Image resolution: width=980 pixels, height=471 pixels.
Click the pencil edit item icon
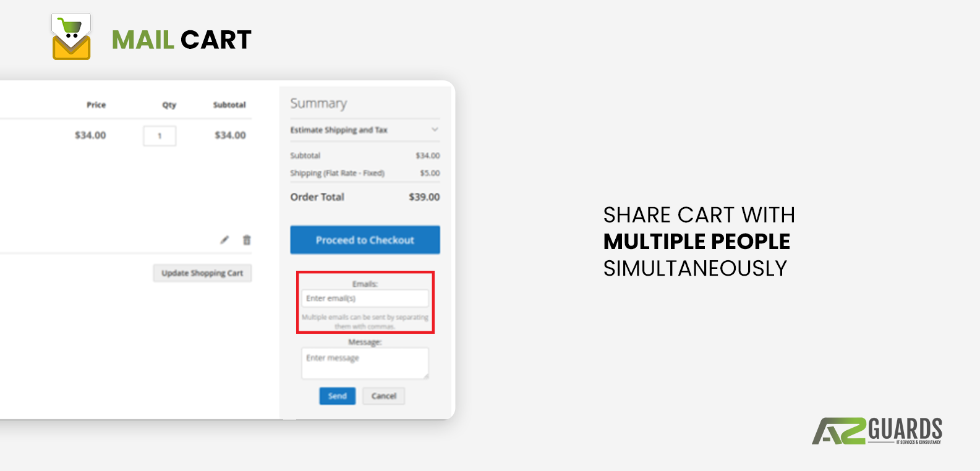[x=224, y=240]
